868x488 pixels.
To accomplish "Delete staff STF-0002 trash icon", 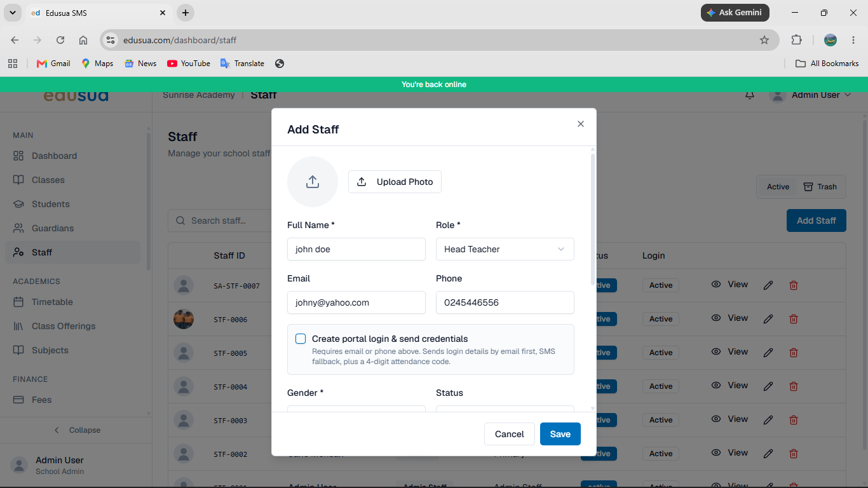I will click(794, 454).
